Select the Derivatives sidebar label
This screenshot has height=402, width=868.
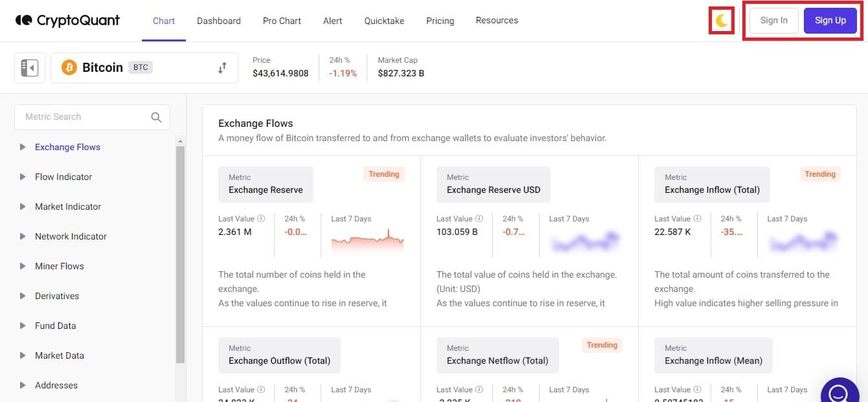tap(57, 296)
